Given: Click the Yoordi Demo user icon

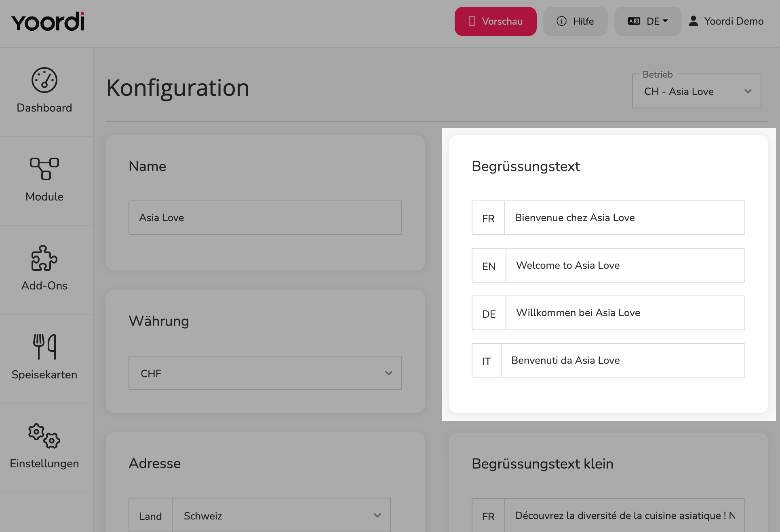Looking at the screenshot, I should (x=694, y=21).
